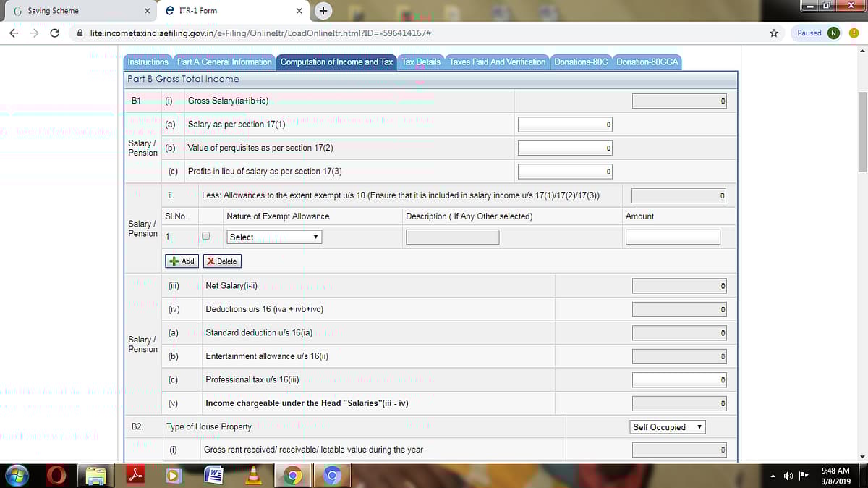Click Add button for allowance row
Screen dimensions: 868x488
(x=182, y=261)
